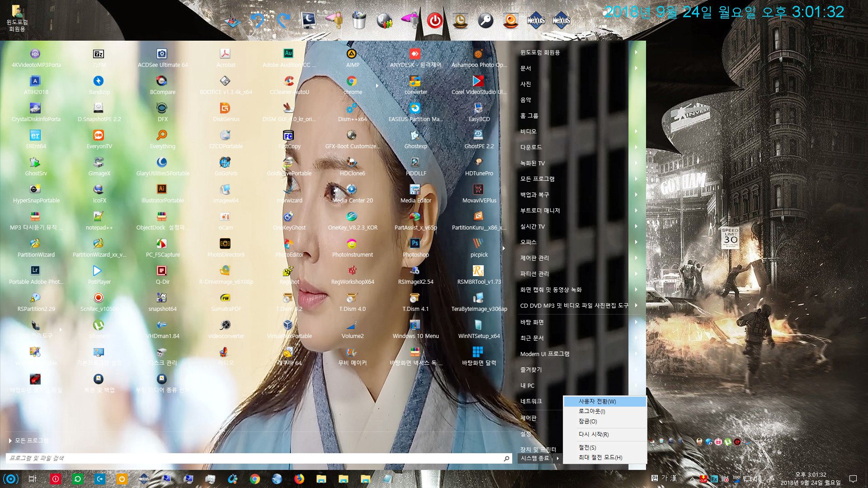Open the 사진 pictures link

525,84
